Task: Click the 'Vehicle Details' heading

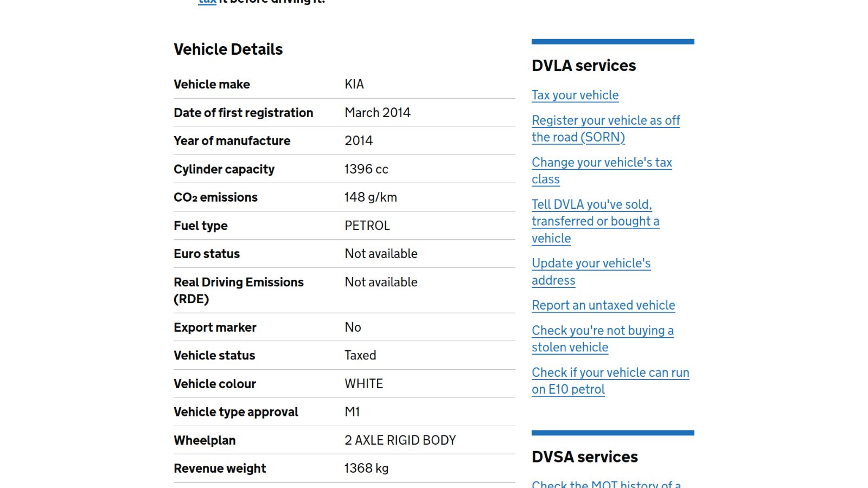Action: click(228, 49)
